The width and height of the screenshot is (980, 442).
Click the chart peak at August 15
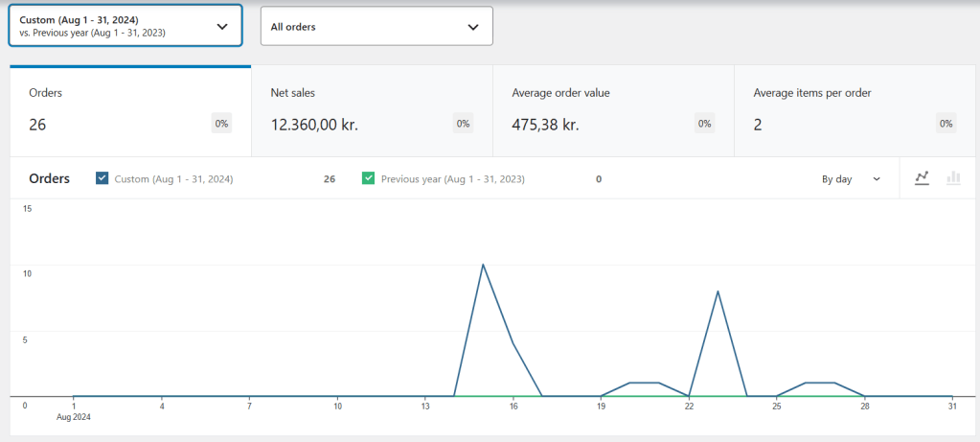point(483,265)
